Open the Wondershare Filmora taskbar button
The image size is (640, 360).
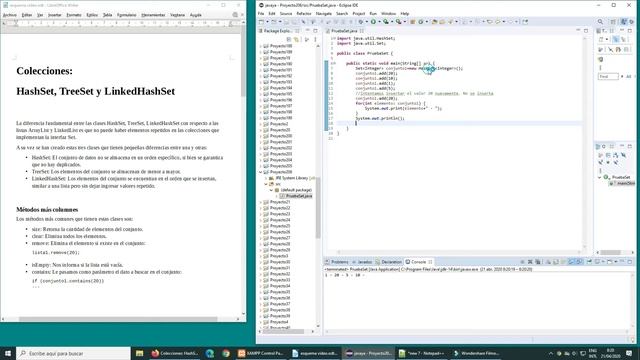[x=476, y=353]
